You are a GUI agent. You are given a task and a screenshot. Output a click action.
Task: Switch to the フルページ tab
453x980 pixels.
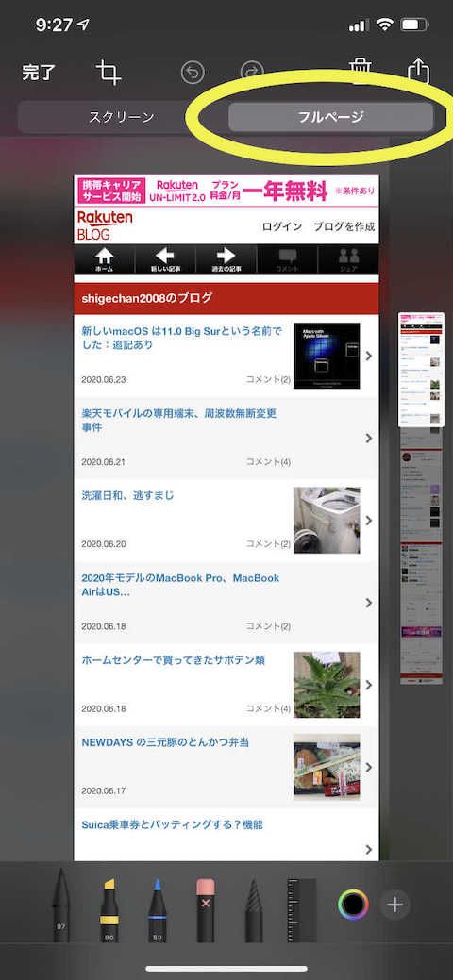click(331, 117)
